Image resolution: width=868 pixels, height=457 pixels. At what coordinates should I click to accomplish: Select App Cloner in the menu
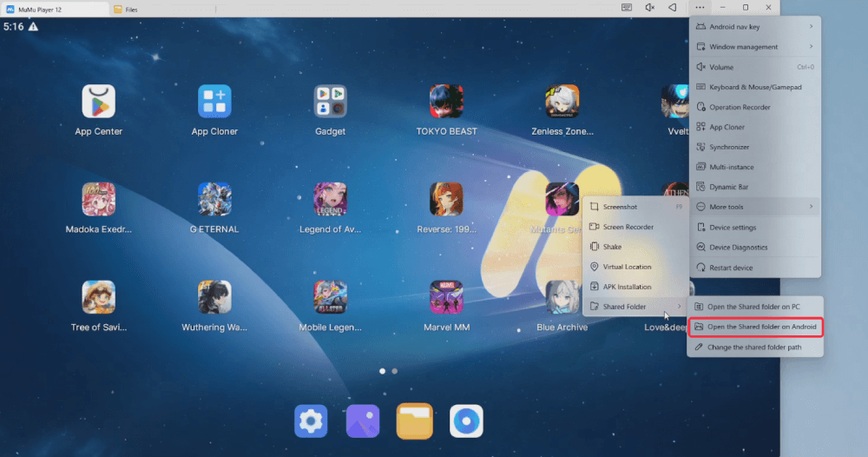[x=756, y=127]
